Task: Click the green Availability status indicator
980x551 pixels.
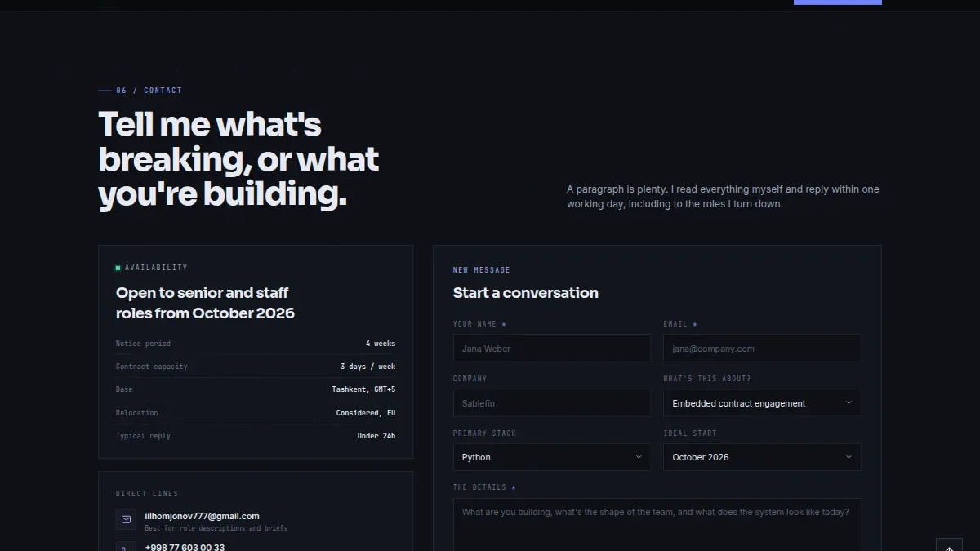Action: 118,268
